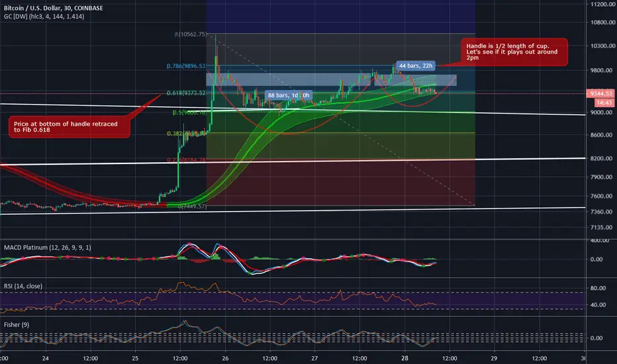This screenshot has height=364, width=617.
Task: Click 0.00 on the MACD pane scale
Action: pyautogui.click(x=596, y=259)
